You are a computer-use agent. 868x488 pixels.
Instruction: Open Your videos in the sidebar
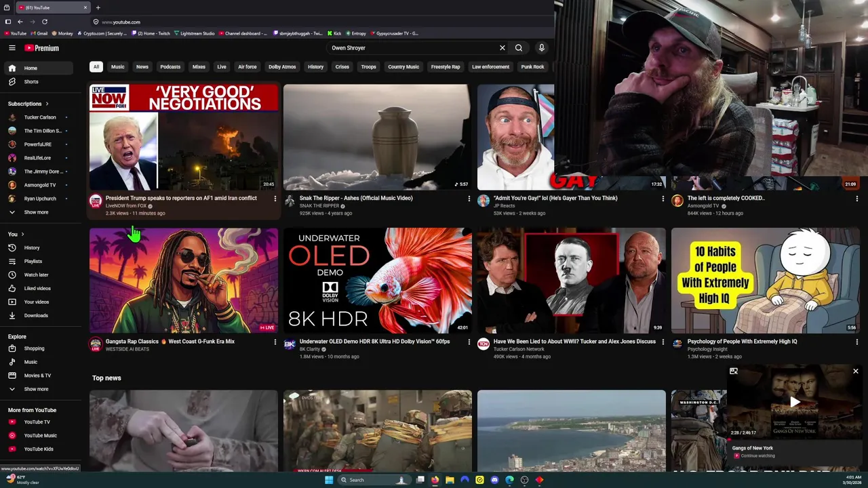coord(38,302)
